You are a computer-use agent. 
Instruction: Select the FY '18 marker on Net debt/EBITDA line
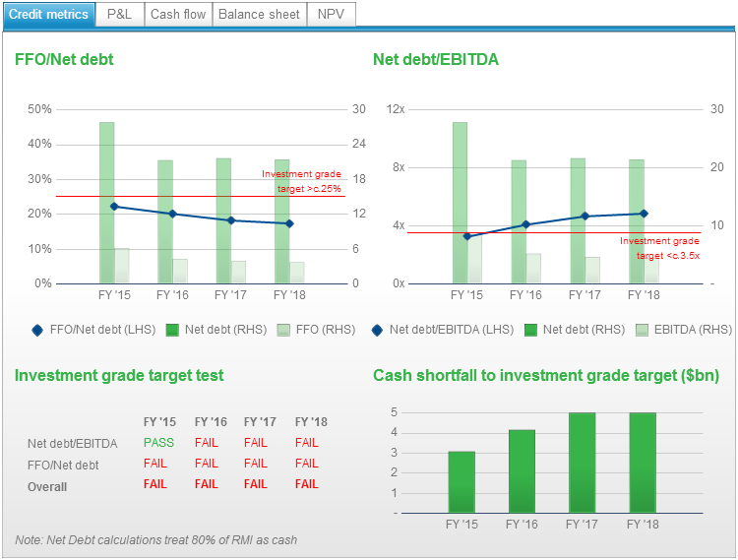644,214
